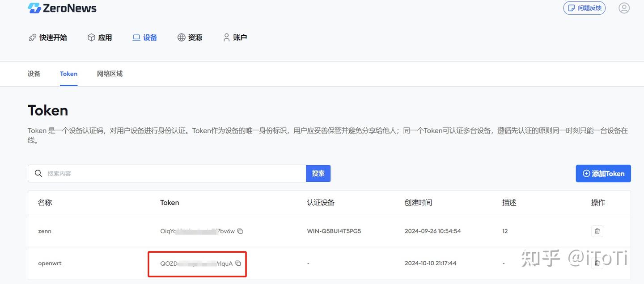Click the monitor icon beside 设备
The width and height of the screenshot is (644, 284).
click(136, 38)
